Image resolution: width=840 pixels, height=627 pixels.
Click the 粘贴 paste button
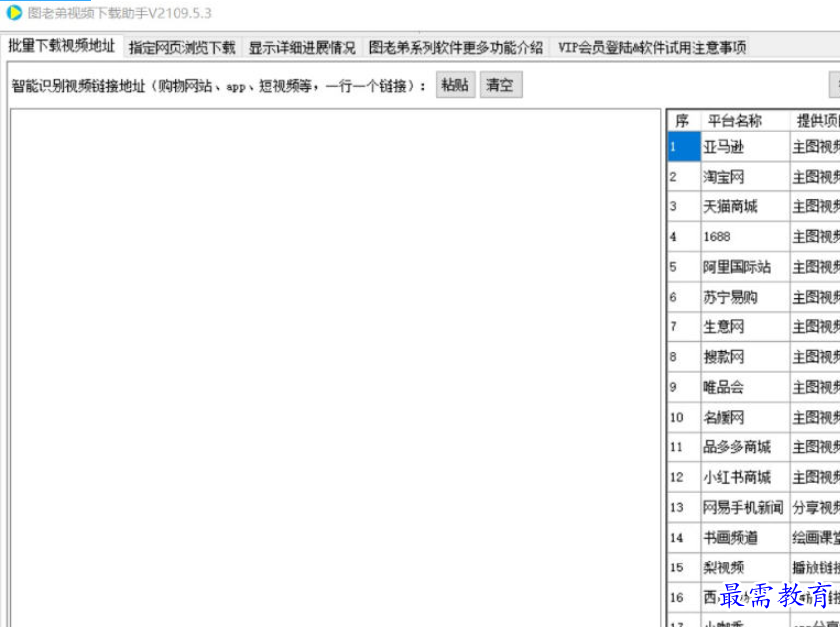455,85
